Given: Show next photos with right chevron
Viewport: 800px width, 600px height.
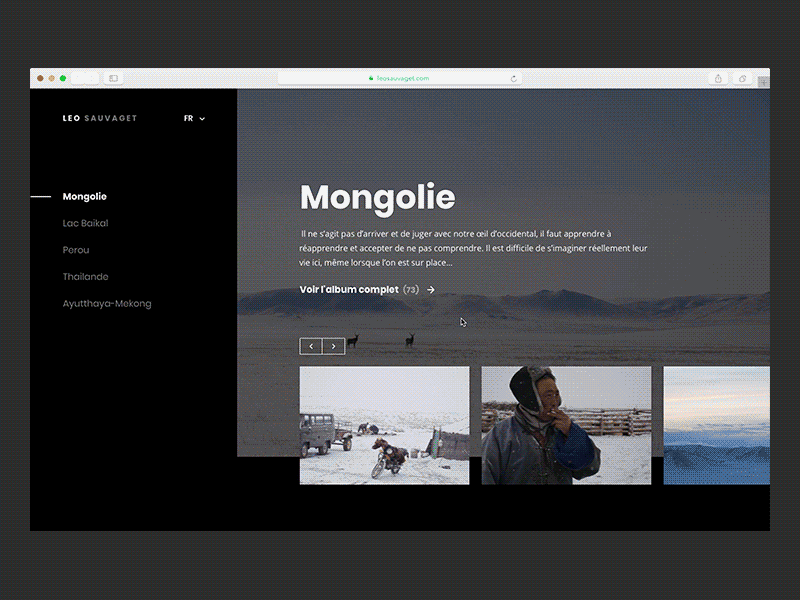Looking at the screenshot, I should click(334, 346).
